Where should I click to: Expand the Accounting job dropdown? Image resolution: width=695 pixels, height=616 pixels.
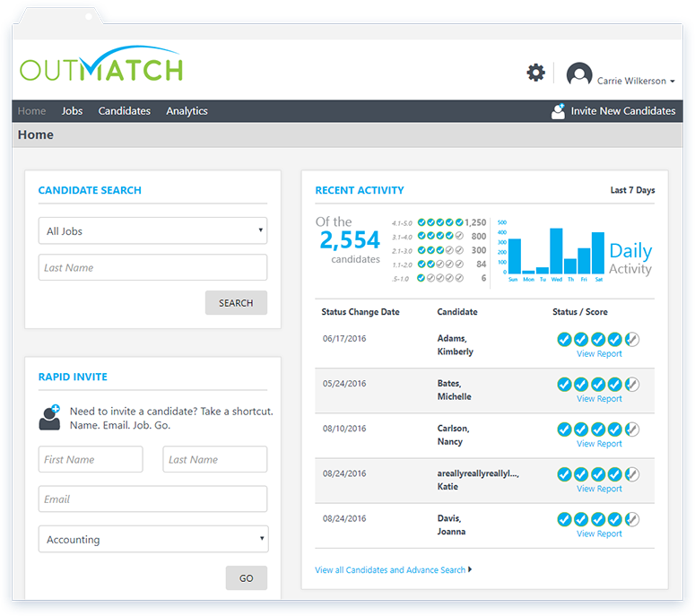(x=153, y=539)
